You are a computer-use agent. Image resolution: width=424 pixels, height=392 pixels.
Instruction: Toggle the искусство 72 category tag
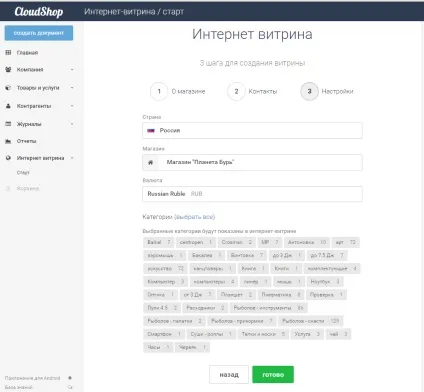(x=165, y=268)
